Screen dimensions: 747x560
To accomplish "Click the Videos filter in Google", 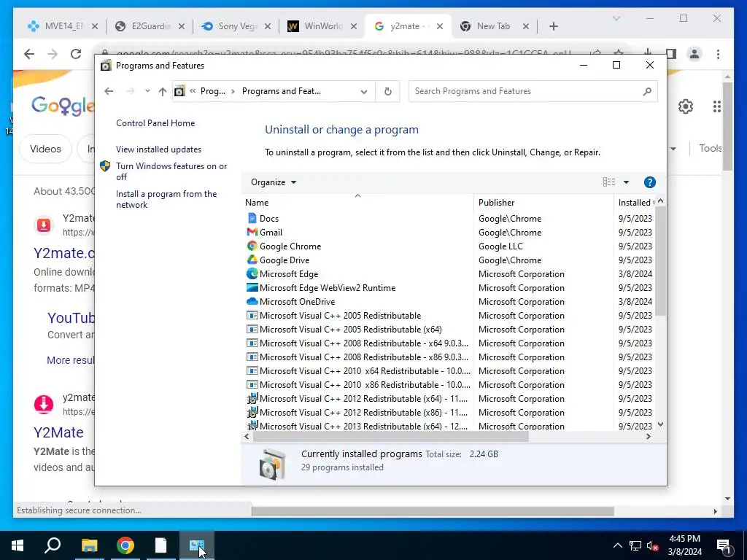I will click(45, 149).
